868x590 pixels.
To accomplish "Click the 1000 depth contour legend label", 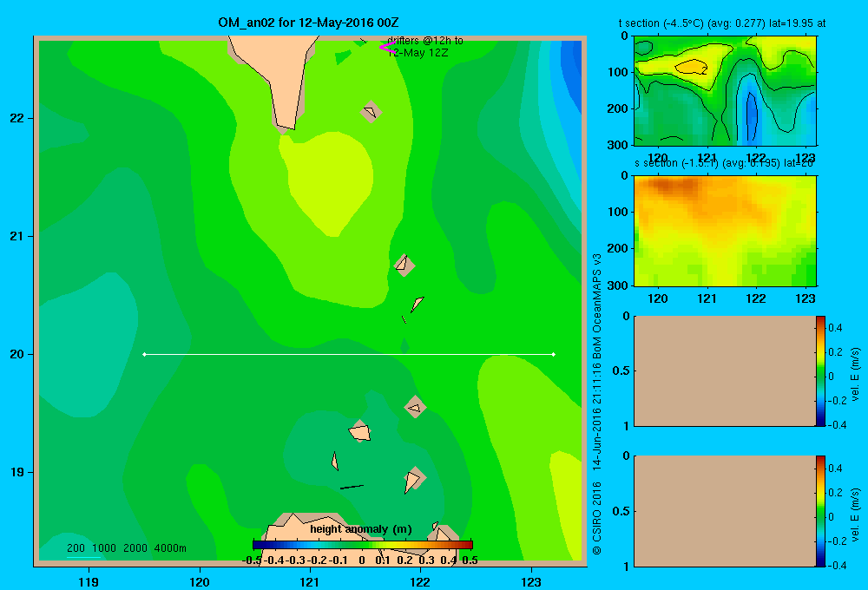I will [x=104, y=548].
